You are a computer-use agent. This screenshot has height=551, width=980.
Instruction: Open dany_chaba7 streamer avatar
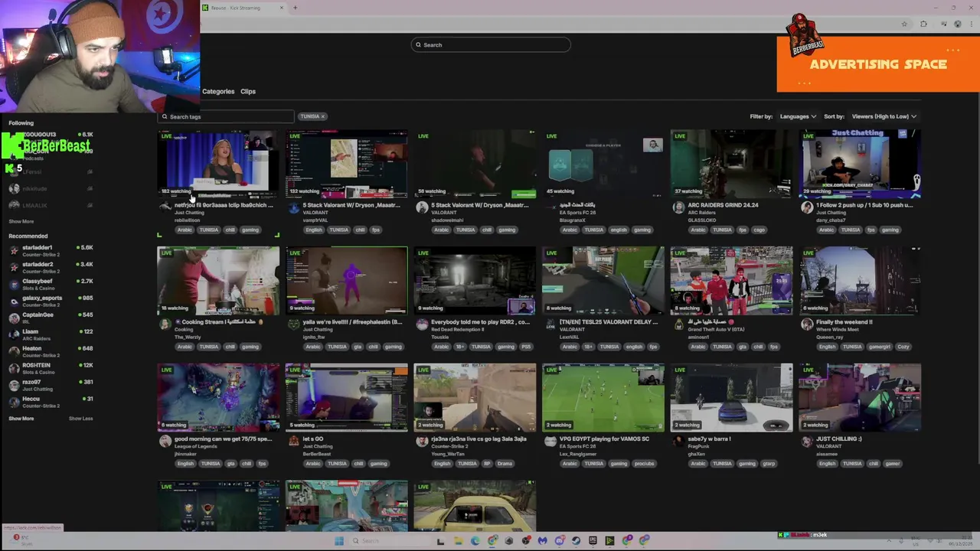pos(807,207)
